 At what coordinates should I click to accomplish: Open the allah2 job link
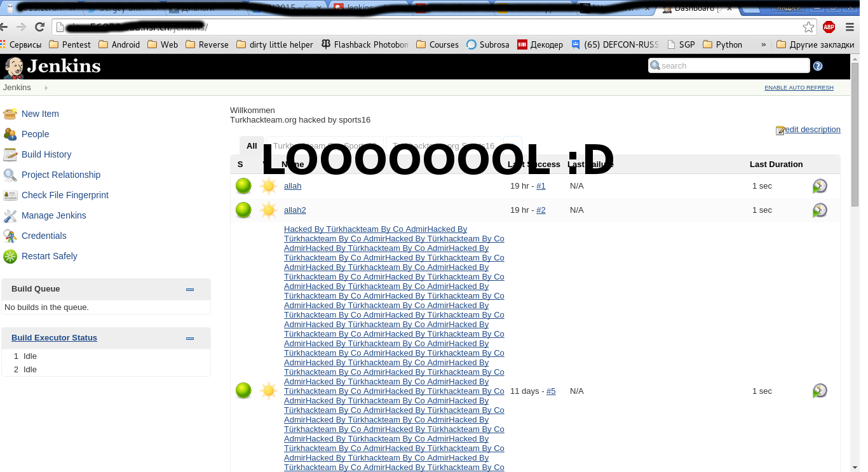tap(295, 210)
